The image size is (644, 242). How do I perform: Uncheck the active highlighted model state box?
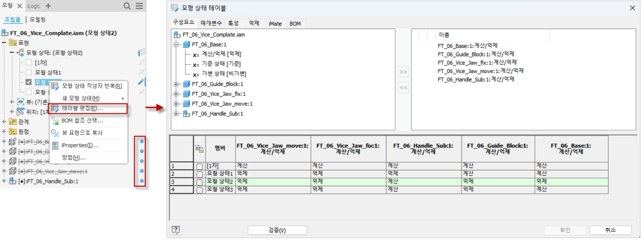(28, 82)
